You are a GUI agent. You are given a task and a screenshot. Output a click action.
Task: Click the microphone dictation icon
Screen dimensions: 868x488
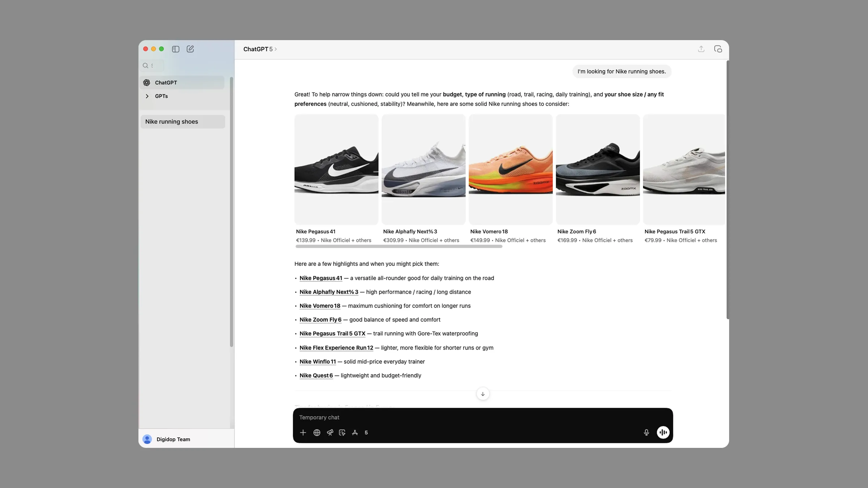click(646, 432)
